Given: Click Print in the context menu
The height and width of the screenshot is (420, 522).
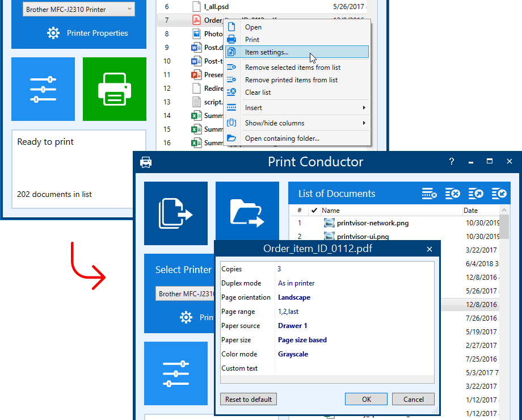Looking at the screenshot, I should [x=253, y=39].
